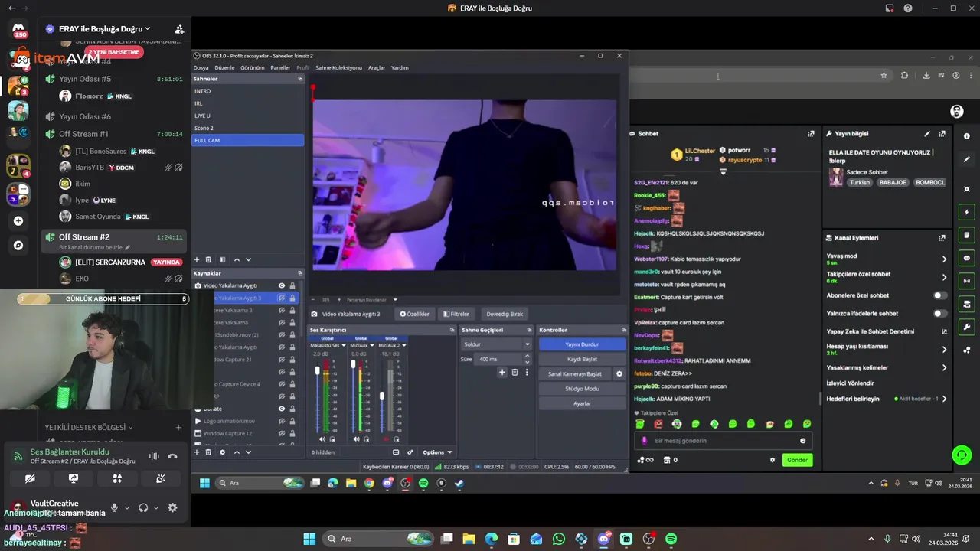Disconnect from voice with the hang-up icon

click(172, 456)
